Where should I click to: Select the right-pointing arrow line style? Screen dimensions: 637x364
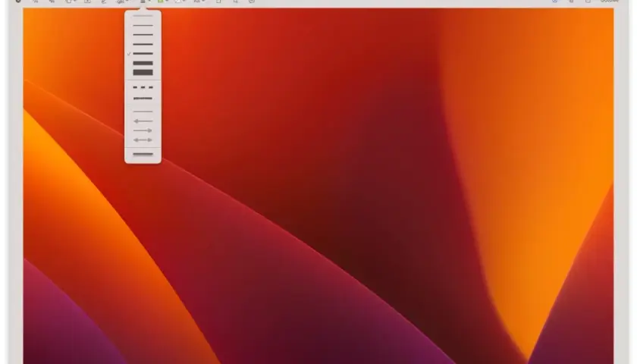point(143,130)
